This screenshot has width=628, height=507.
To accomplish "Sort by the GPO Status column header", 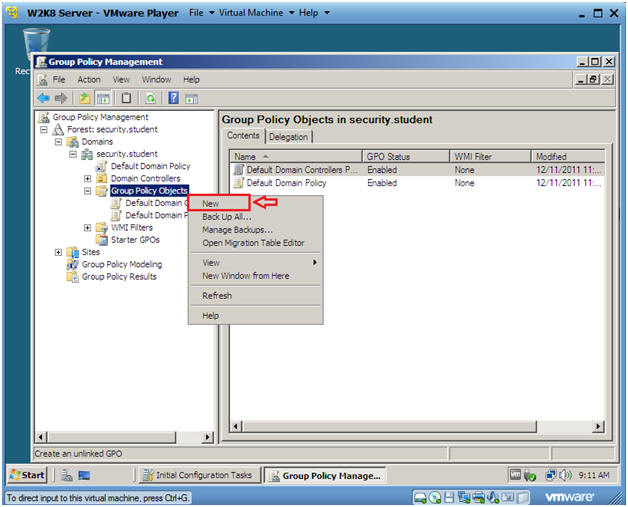I will click(x=406, y=157).
